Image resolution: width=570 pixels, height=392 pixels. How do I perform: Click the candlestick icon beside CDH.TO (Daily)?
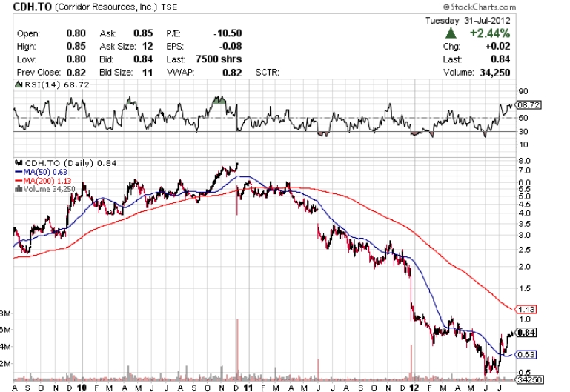(19, 163)
